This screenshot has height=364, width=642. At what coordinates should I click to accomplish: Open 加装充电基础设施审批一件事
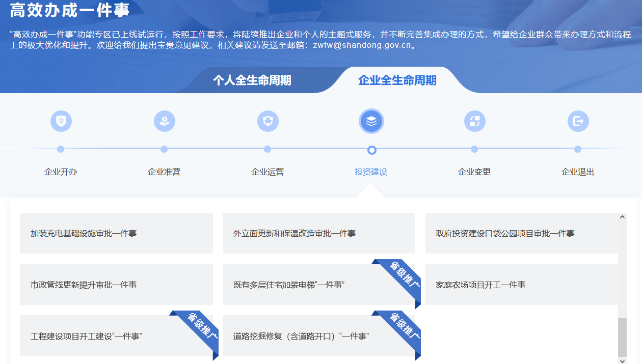point(116,233)
